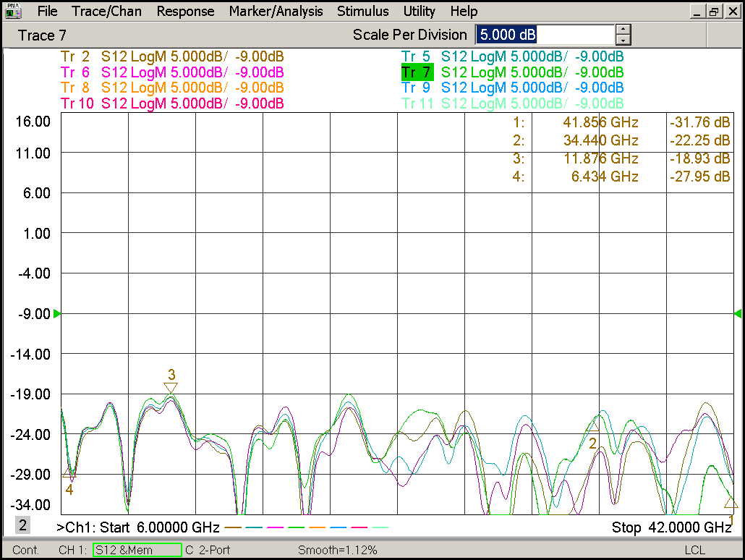Screen dimensions: 745x560
Task: Open the Marker/Analysis menu
Action: pyautogui.click(x=276, y=11)
